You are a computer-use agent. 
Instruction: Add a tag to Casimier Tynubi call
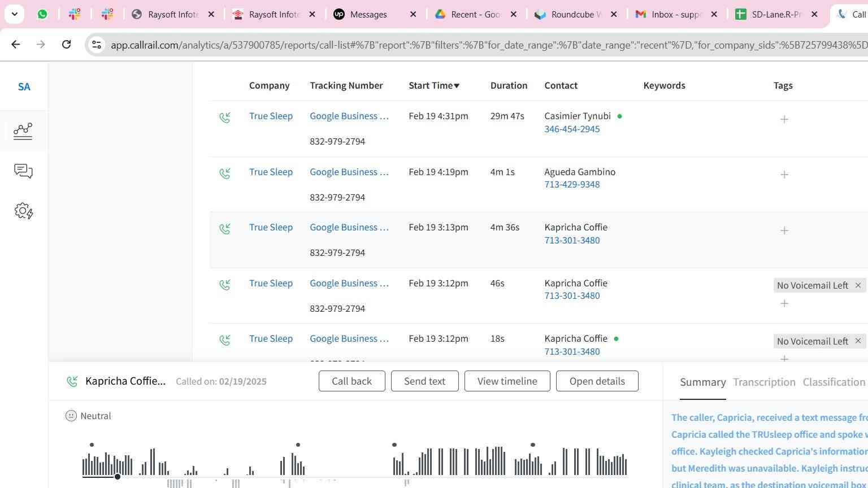[x=784, y=119]
